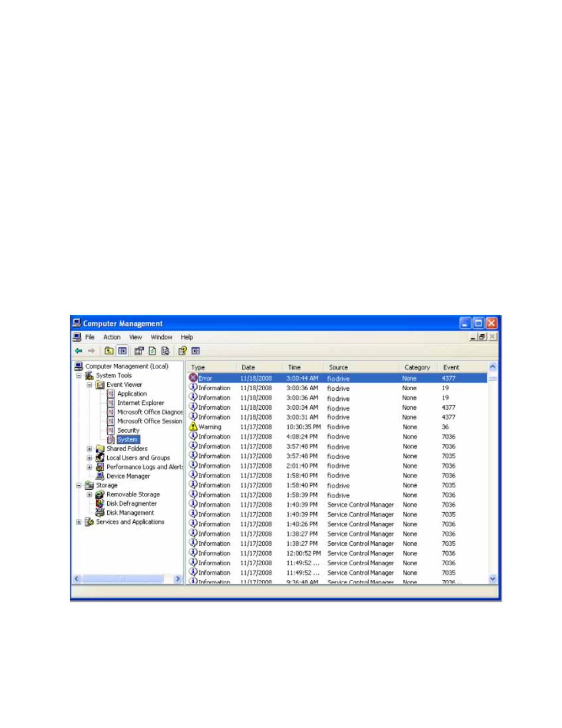This screenshot has width=562, height=728.
Task: Select the Service Control Manager event at 12:00:52 PM
Action: pyautogui.click(x=337, y=553)
